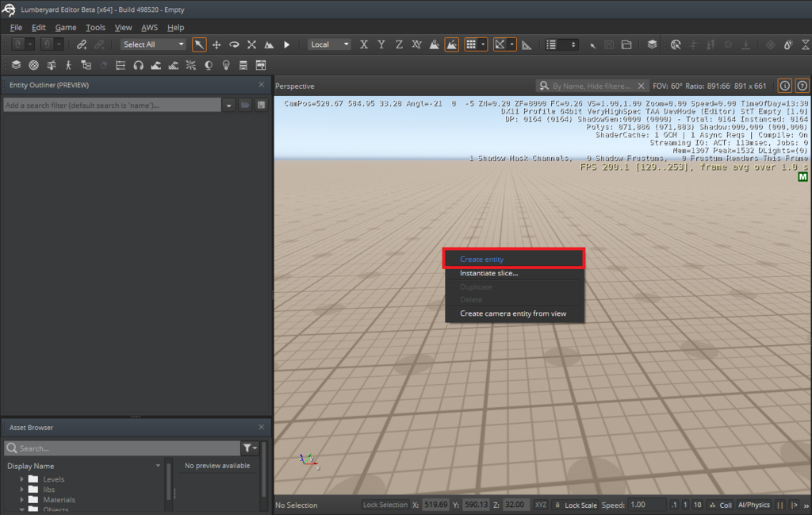The width and height of the screenshot is (812, 515).
Task: Click the Open selection folder icon
Action: 626,44
